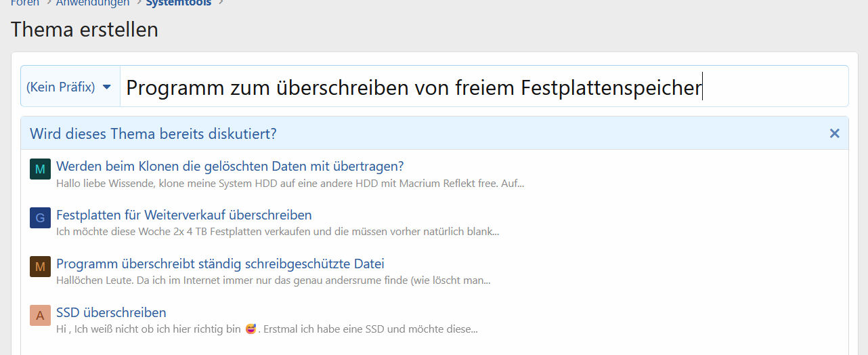This screenshot has height=355, width=868.
Task: Open thread 'Werden beim Klonen die gelöschten Daten mit übertragen?'
Action: (230, 166)
